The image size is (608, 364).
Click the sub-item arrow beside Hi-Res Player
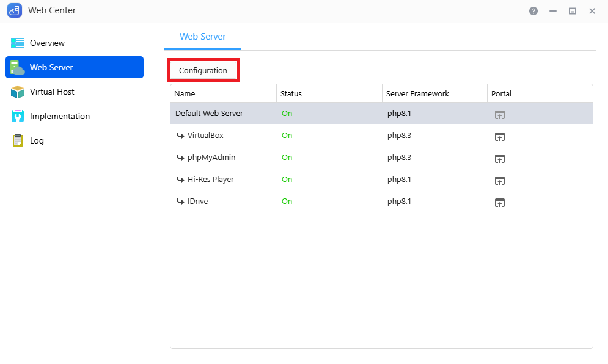pos(180,180)
